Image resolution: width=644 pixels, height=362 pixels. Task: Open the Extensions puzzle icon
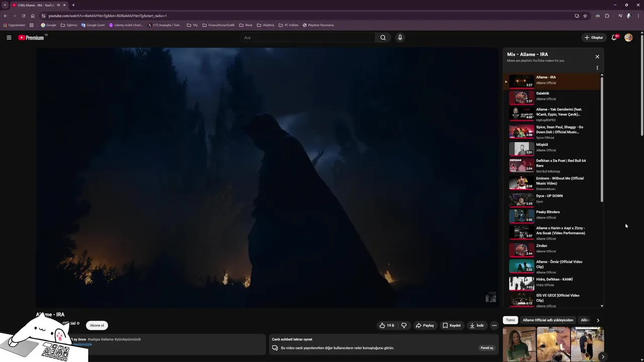[x=607, y=16]
